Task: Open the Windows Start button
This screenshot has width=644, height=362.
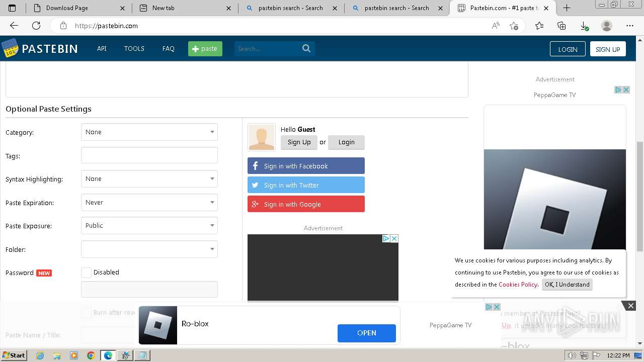Action: click(14, 355)
